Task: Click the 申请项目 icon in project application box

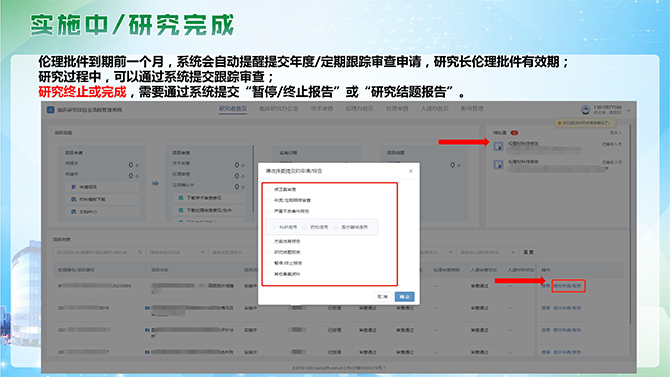Action: 73,187
